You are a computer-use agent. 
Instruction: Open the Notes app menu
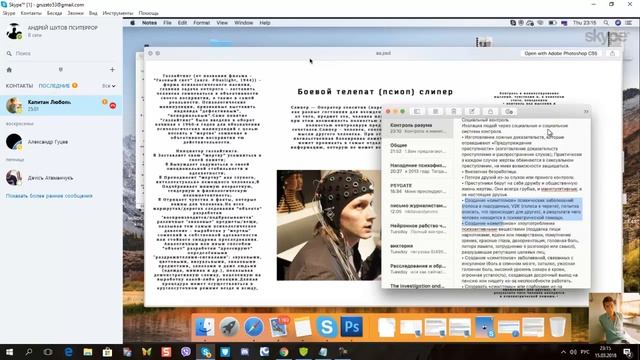click(x=149, y=23)
